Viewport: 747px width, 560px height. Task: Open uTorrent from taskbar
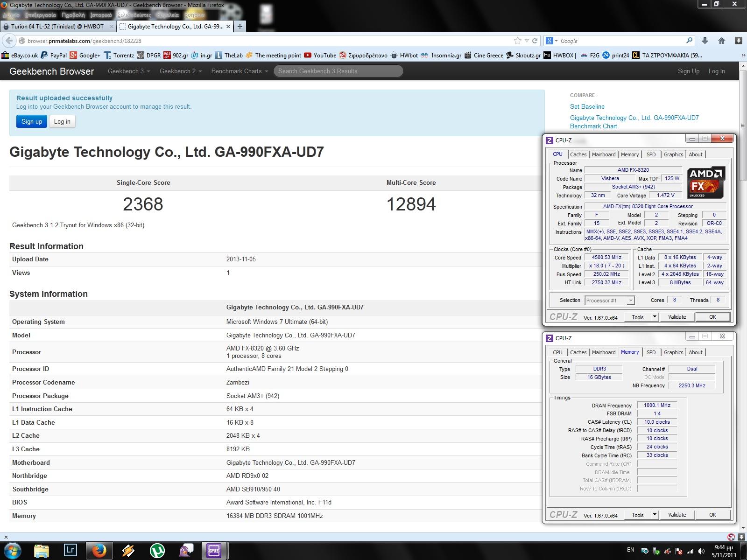pyautogui.click(x=157, y=551)
